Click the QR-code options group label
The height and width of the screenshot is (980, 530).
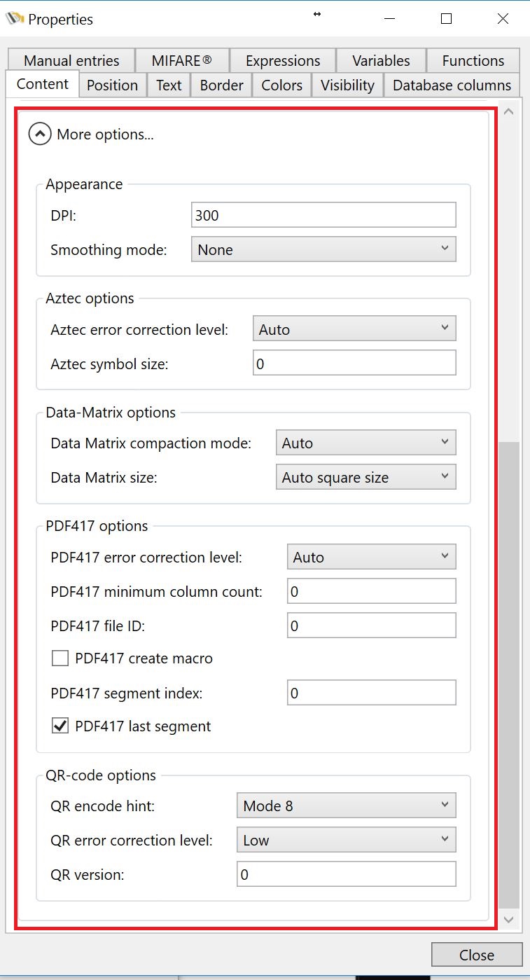pos(101,775)
